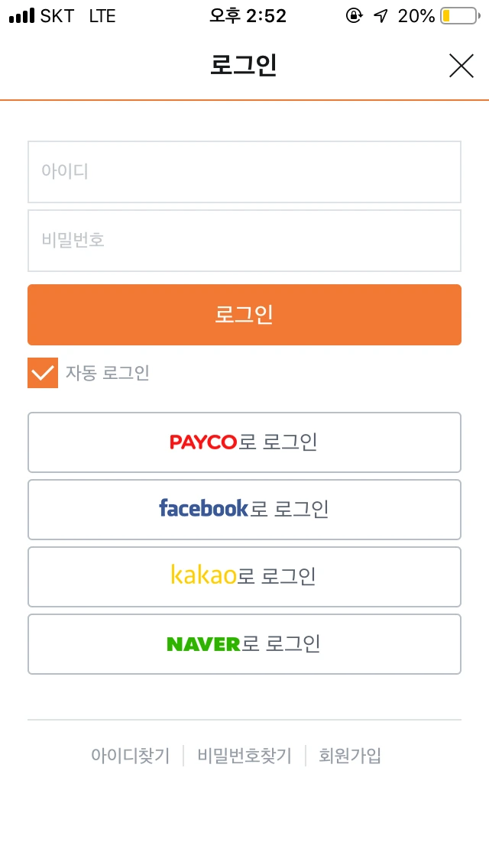The width and height of the screenshot is (489, 868).
Task: Uncheck the 자동 로그인 checkbox
Action: [43, 373]
